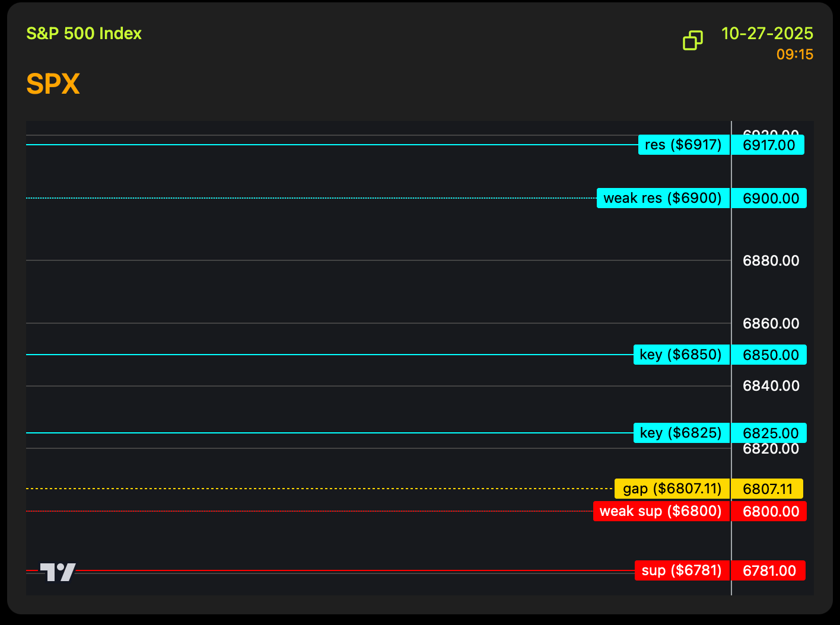
Task: Click the orange SPX ticker symbol
Action: point(53,84)
